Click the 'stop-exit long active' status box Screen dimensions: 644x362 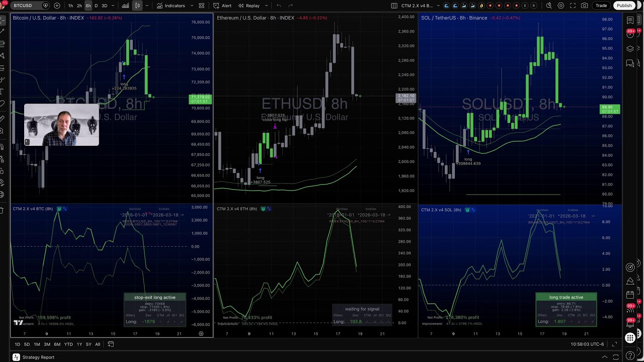[155, 310]
